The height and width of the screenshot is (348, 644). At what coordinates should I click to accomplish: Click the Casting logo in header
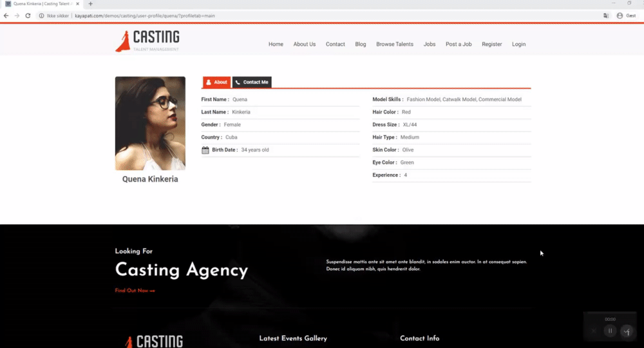147,41
